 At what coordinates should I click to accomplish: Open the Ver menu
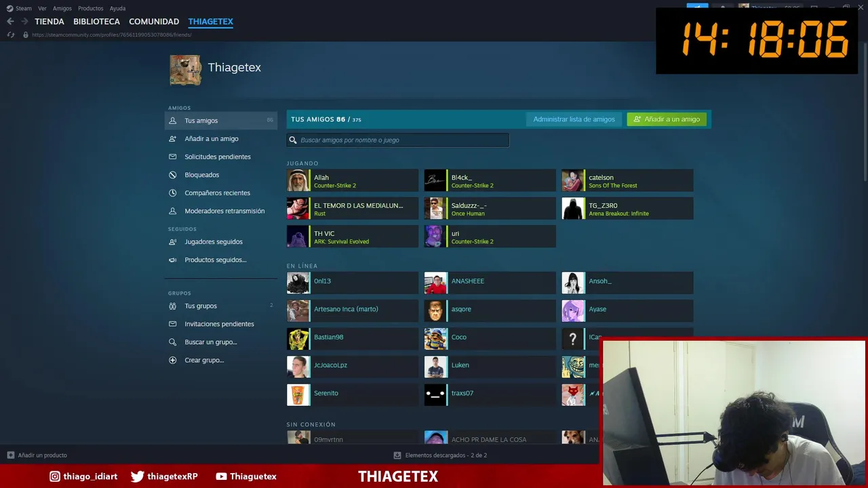42,9
